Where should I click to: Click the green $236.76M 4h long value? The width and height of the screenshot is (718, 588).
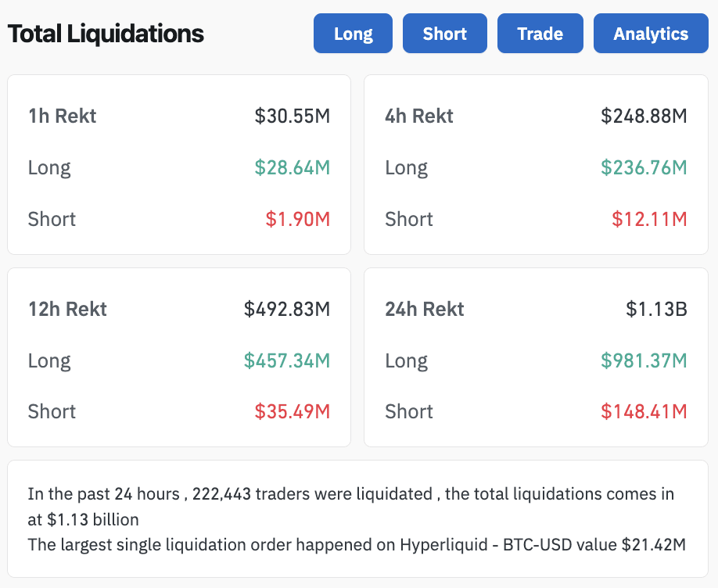647,167
